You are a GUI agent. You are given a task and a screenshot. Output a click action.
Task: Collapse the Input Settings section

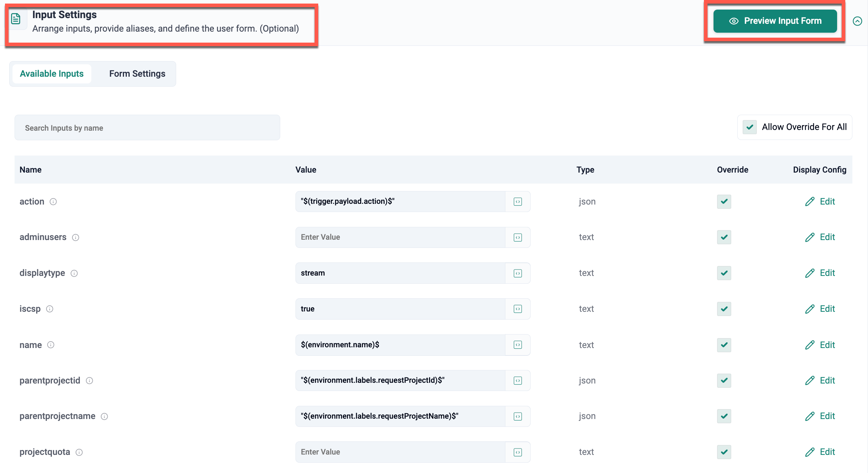click(x=857, y=21)
